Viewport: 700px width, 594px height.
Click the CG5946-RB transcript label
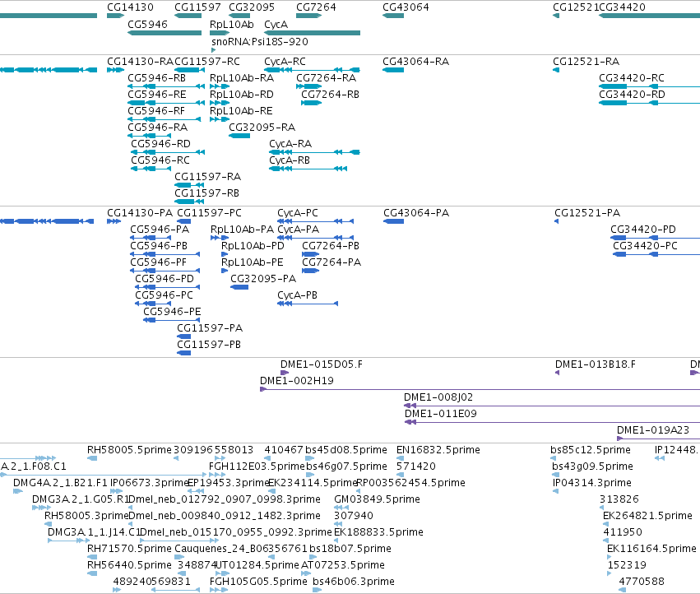[x=156, y=78]
